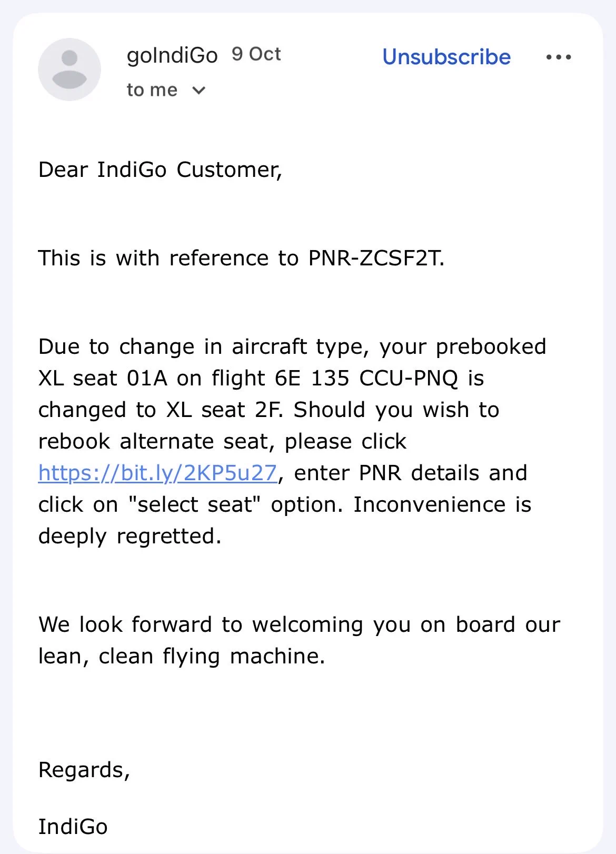Screen dimensions: 616x854
Task: Tap the "Dear IndiGo Customer," greeting
Action: tap(161, 170)
